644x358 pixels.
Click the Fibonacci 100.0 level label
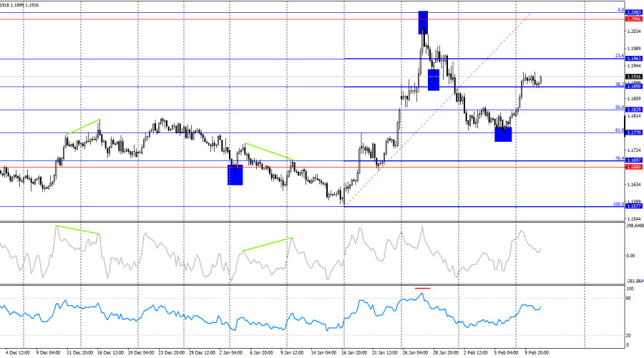(x=618, y=204)
